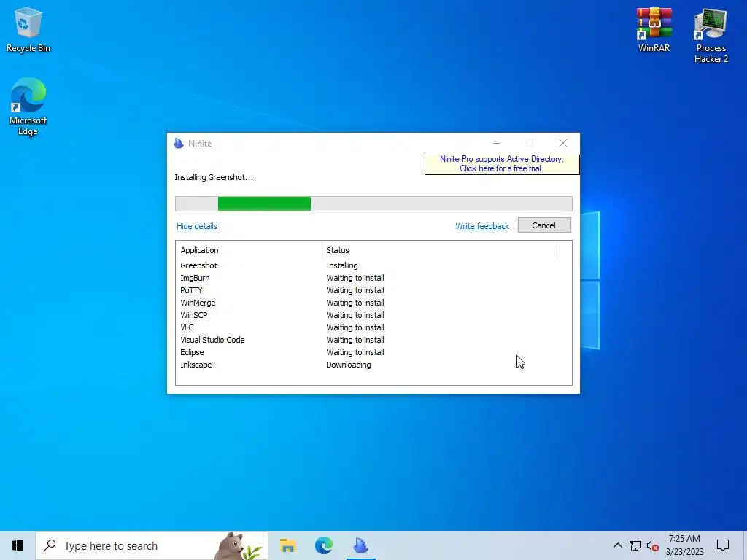Screen dimensions: 747x560
Task: Click the green installation progress bar
Action: tap(373, 204)
